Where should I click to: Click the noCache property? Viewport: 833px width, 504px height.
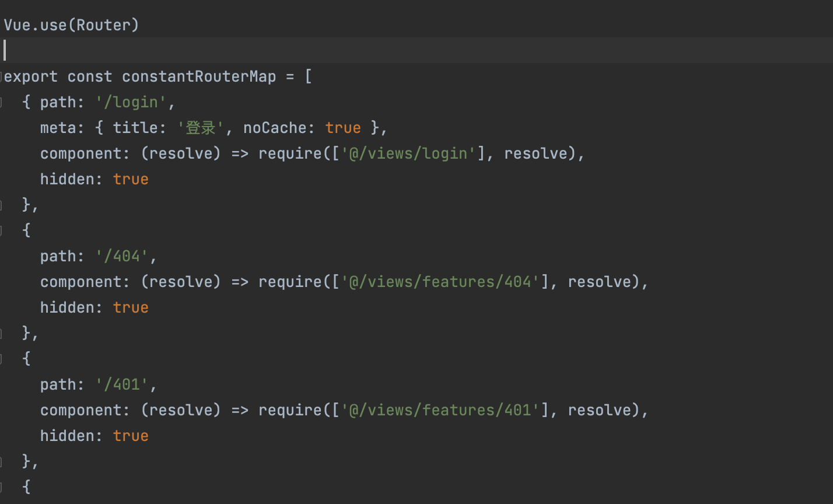pos(275,128)
